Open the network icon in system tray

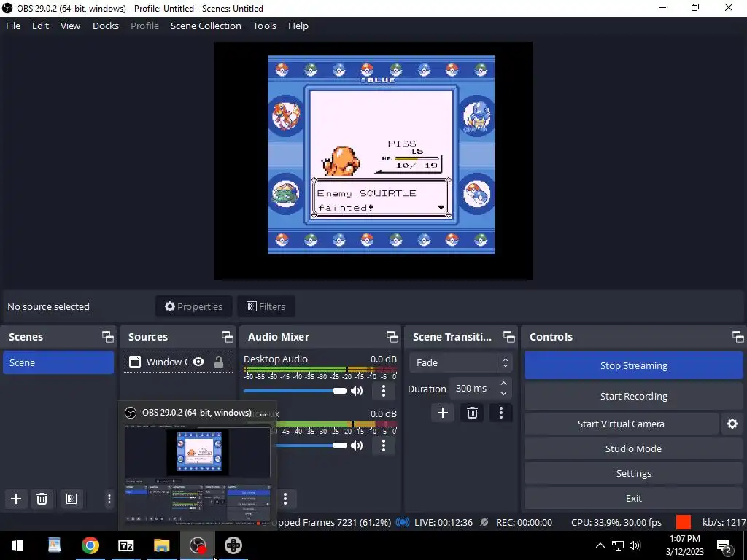618,545
